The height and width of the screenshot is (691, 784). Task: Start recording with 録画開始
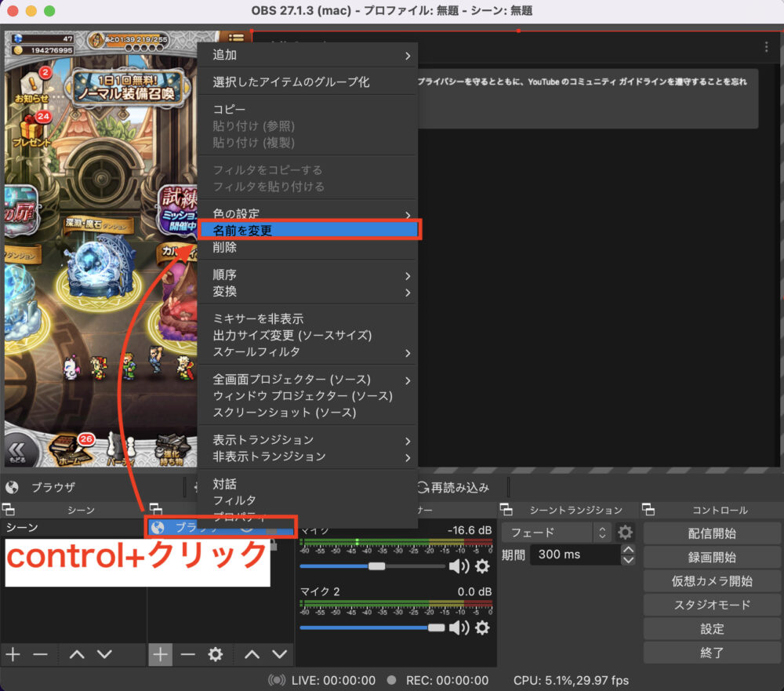[712, 558]
